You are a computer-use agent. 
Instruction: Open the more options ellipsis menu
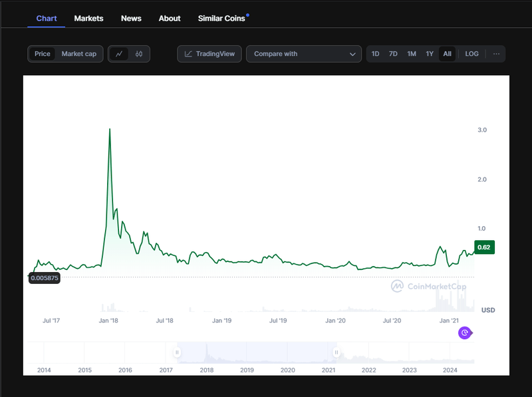pyautogui.click(x=496, y=54)
